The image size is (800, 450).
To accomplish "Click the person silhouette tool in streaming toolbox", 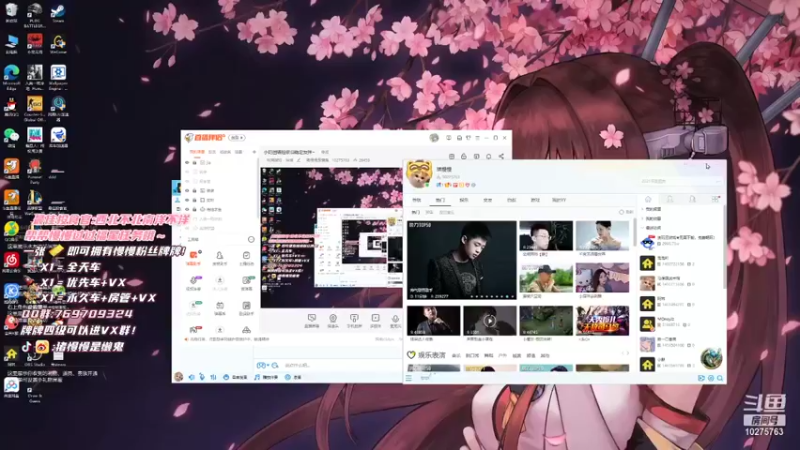I will [219, 257].
